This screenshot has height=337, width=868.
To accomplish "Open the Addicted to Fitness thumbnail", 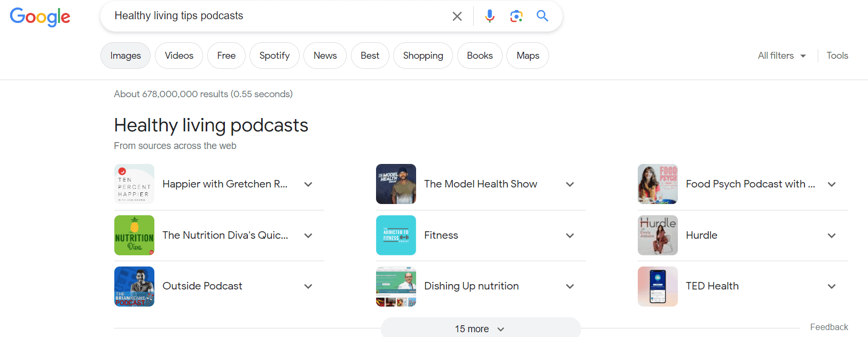I will click(396, 236).
